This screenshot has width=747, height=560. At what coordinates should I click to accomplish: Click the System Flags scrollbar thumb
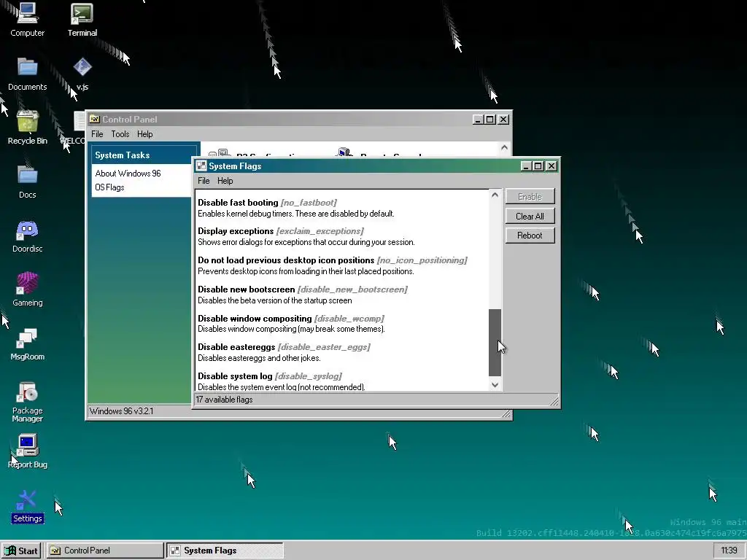click(495, 343)
